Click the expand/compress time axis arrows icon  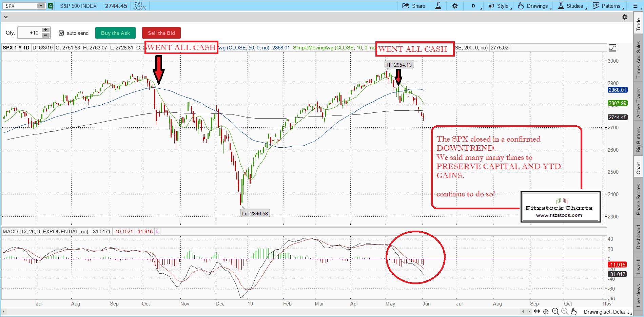click(x=536, y=312)
